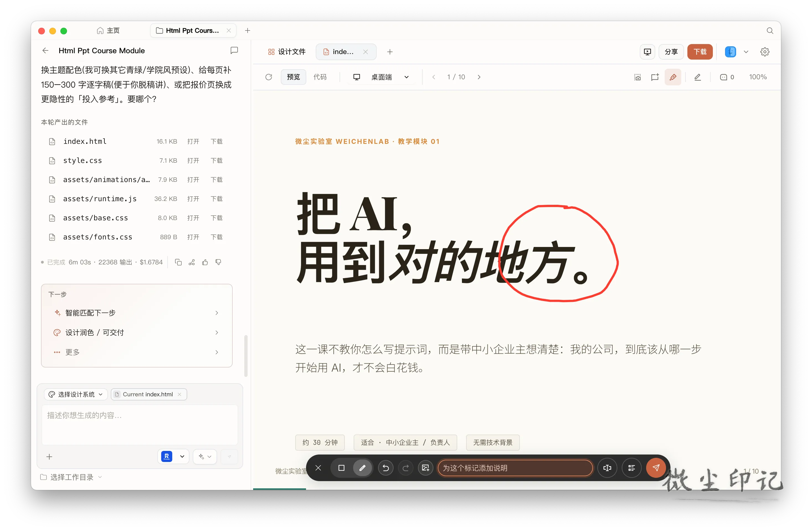Redo the annotation stroke
This screenshot has width=812, height=531.
(405, 468)
